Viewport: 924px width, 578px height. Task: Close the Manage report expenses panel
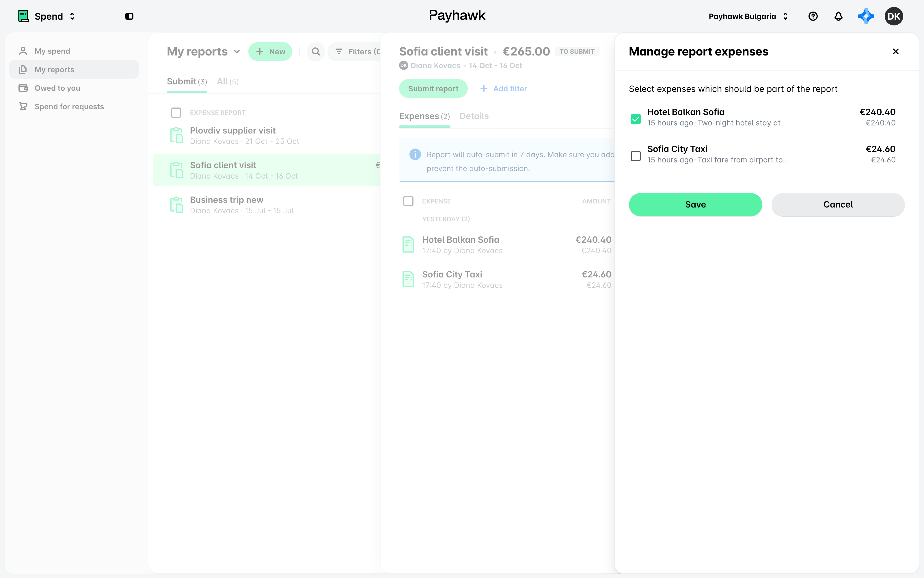895,52
